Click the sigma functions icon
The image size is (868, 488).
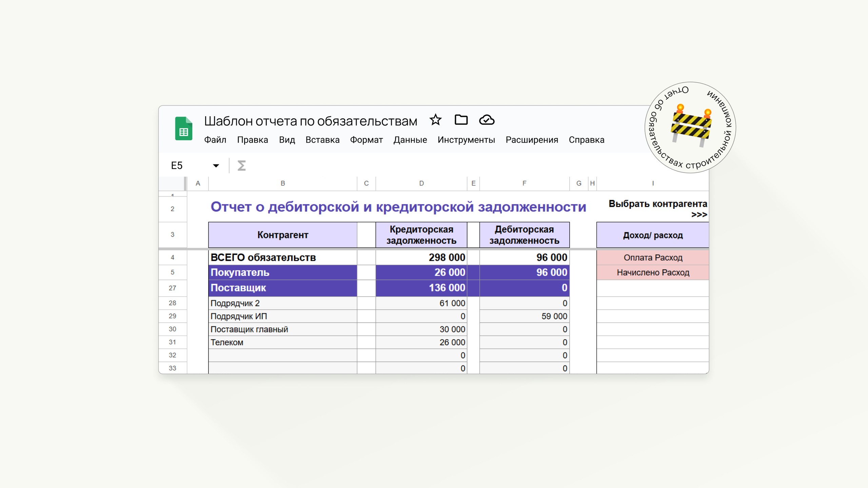click(241, 165)
